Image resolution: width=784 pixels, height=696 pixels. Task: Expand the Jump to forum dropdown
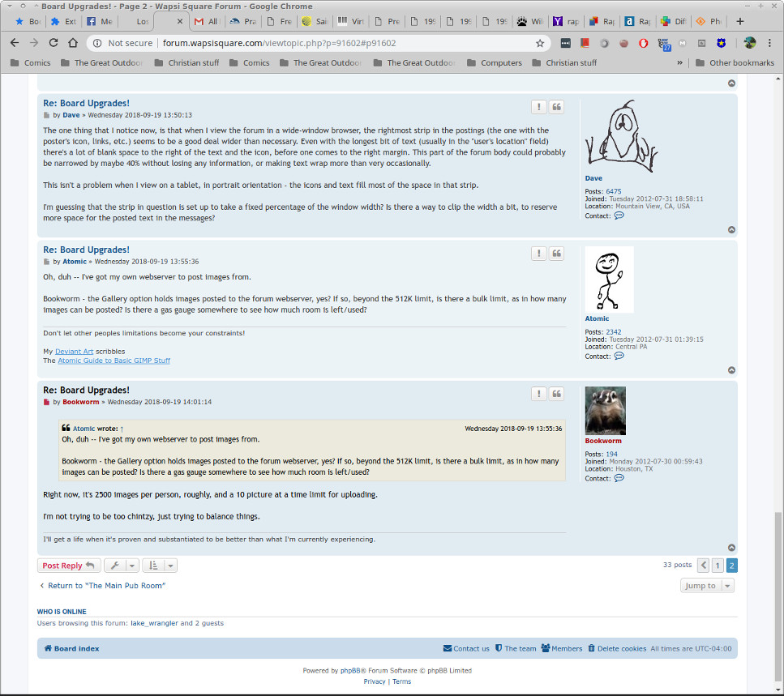click(x=706, y=586)
